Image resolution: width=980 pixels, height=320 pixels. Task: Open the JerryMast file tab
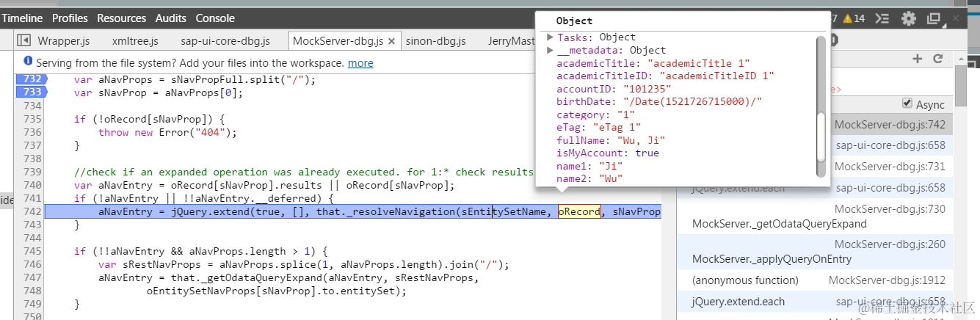(x=512, y=41)
